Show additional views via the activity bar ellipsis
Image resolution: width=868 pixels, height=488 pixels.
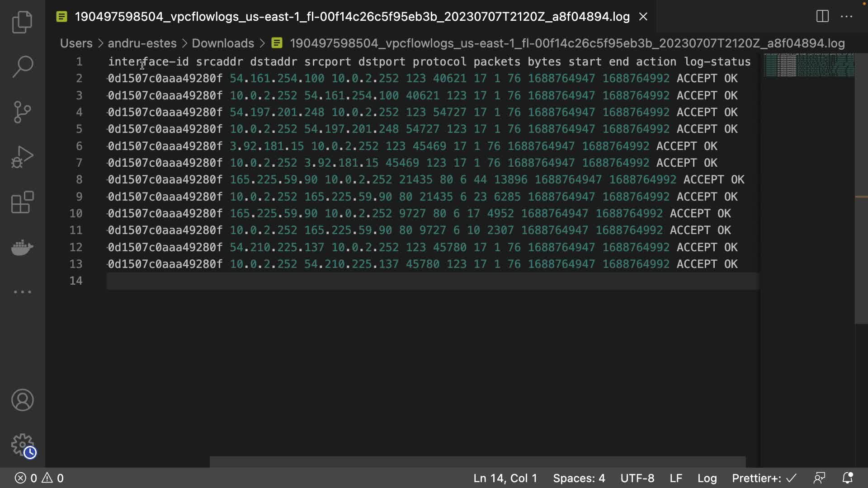click(x=22, y=292)
